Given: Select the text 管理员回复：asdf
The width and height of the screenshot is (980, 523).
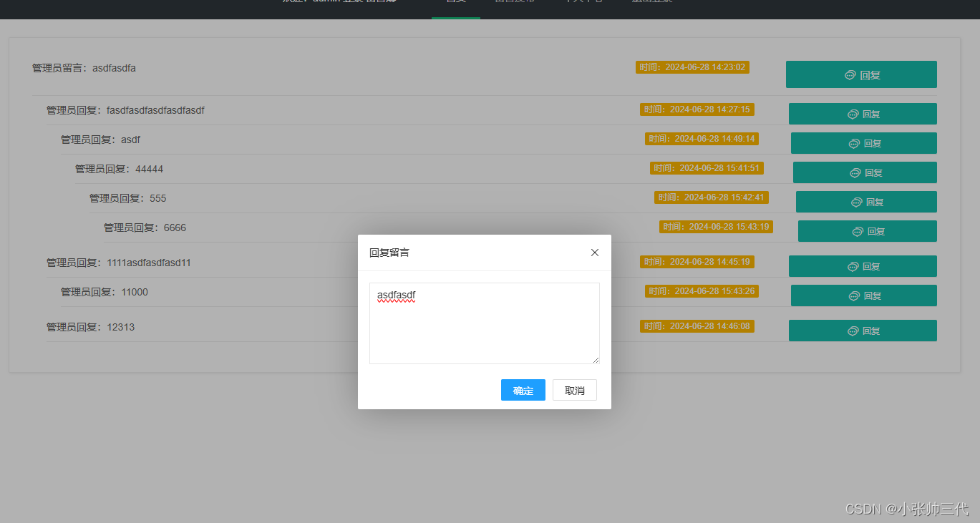Looking at the screenshot, I should pos(100,140).
